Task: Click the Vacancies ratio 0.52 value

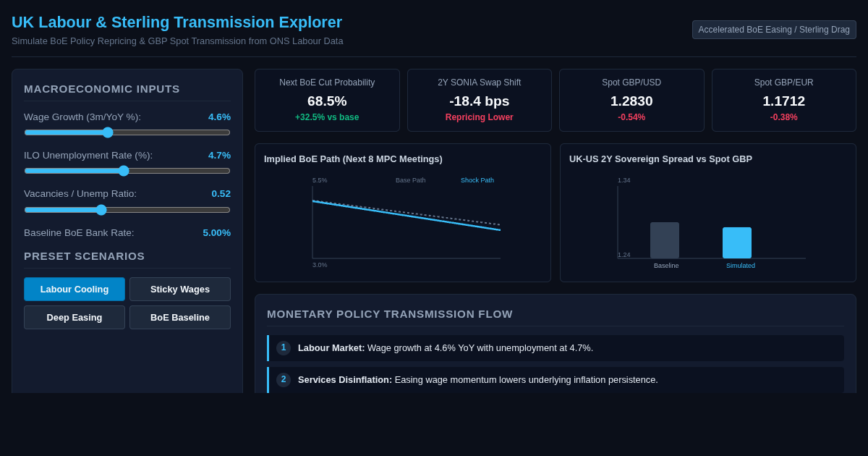Action: [x=221, y=194]
